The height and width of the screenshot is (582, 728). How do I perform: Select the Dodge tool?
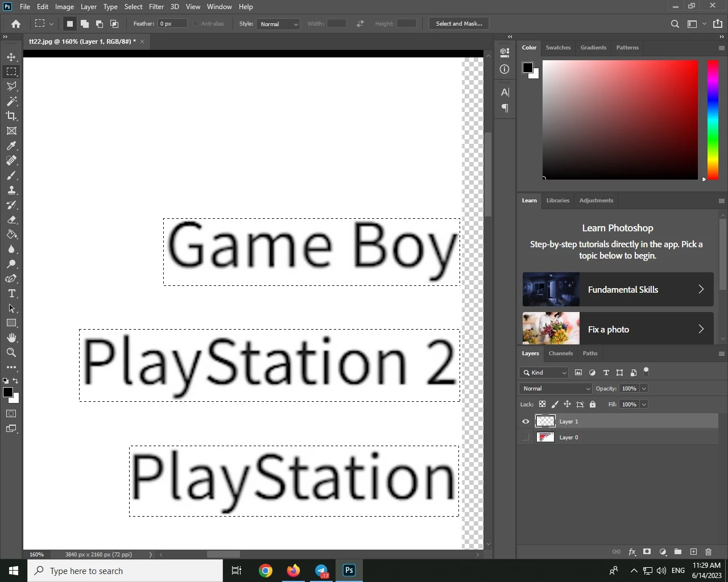pos(11,264)
